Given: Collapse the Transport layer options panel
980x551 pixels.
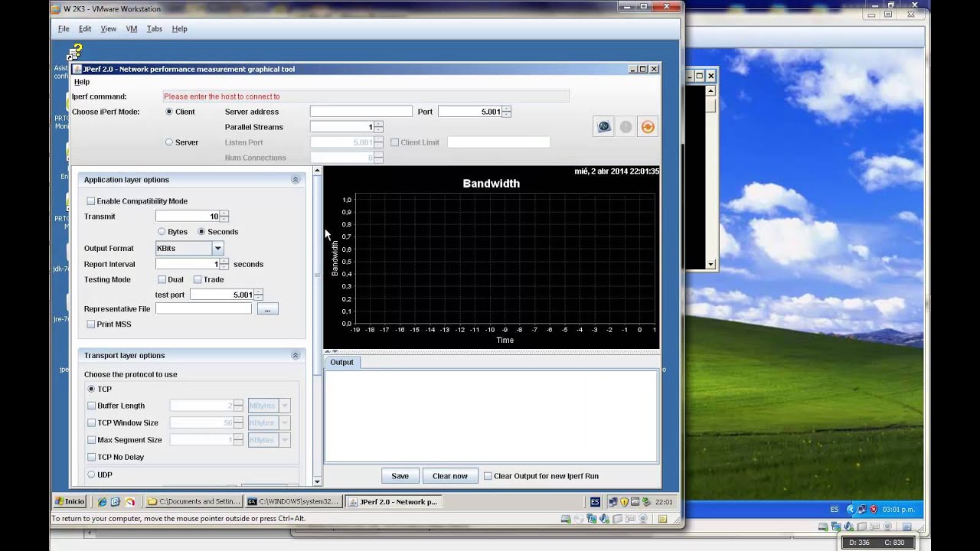Looking at the screenshot, I should click(295, 356).
